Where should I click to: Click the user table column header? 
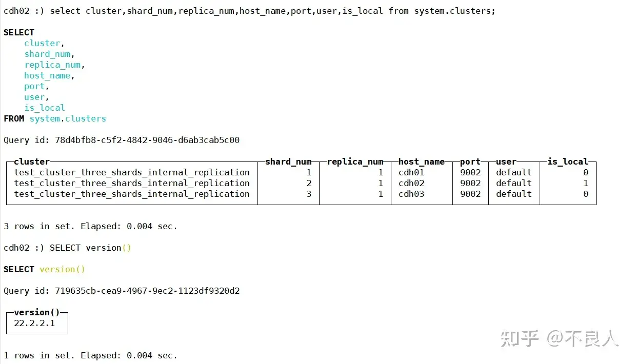(x=506, y=161)
